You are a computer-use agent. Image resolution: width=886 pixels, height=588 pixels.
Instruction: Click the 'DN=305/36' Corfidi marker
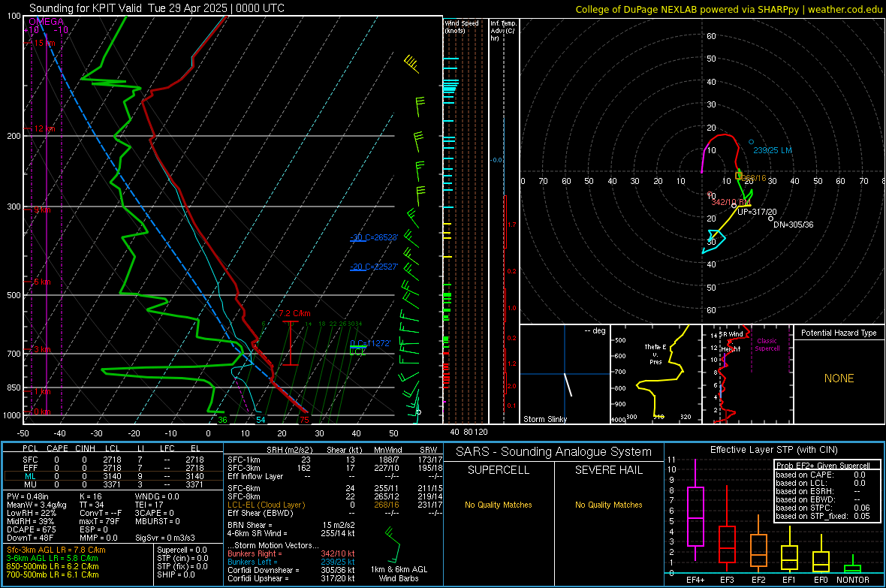[794, 225]
